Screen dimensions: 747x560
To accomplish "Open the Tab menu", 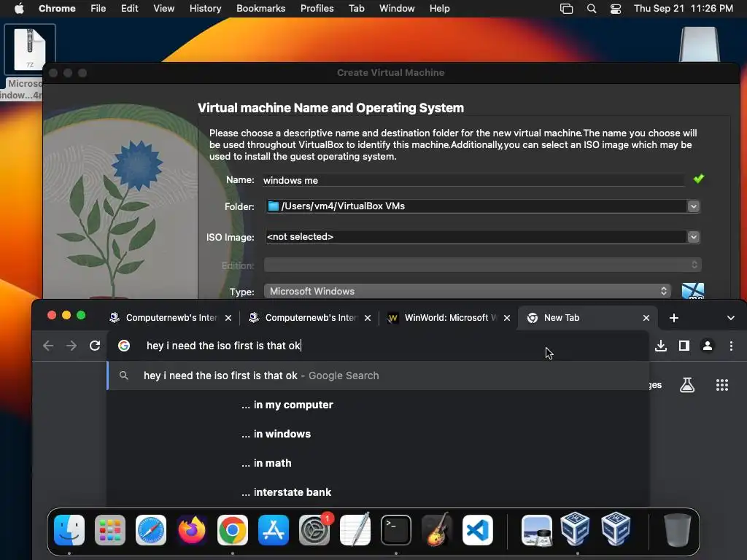I will click(x=356, y=9).
